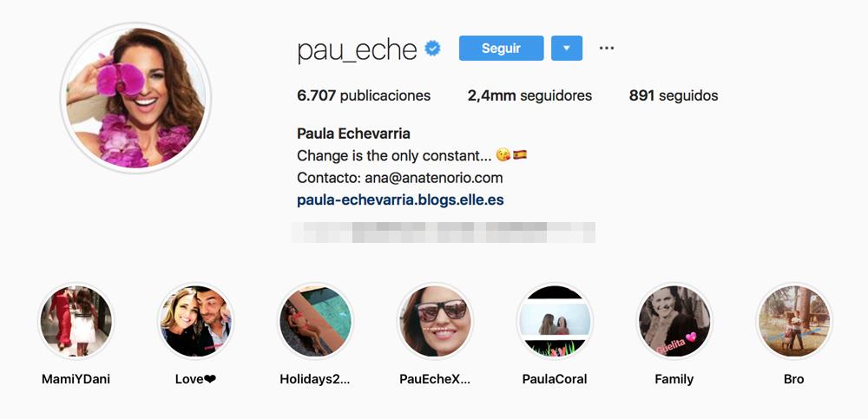Open the three-dot options menu

tap(607, 49)
